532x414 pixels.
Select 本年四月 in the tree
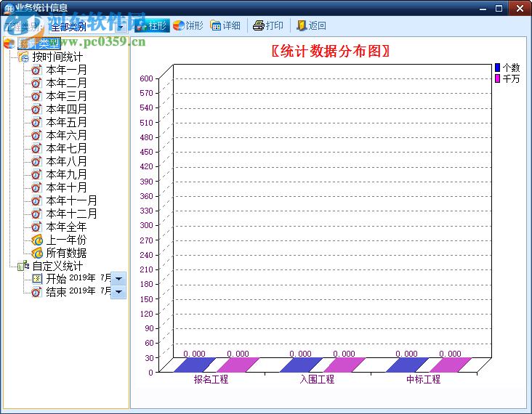point(66,109)
